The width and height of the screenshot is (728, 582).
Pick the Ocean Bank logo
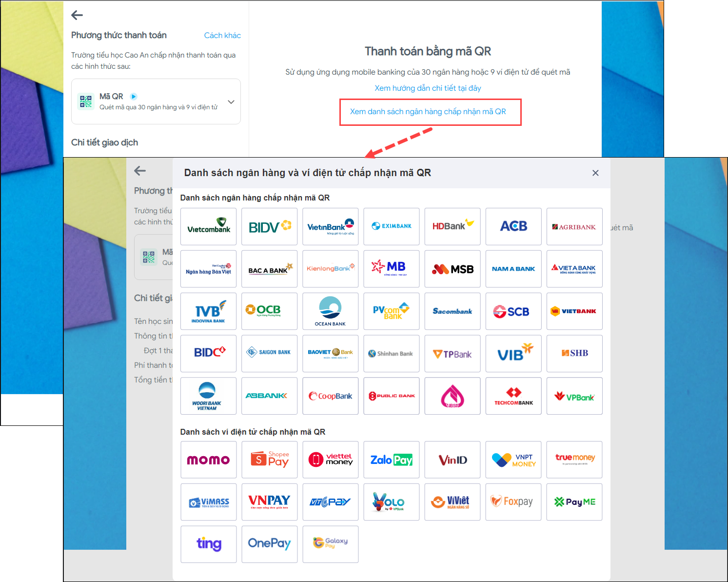click(x=331, y=311)
